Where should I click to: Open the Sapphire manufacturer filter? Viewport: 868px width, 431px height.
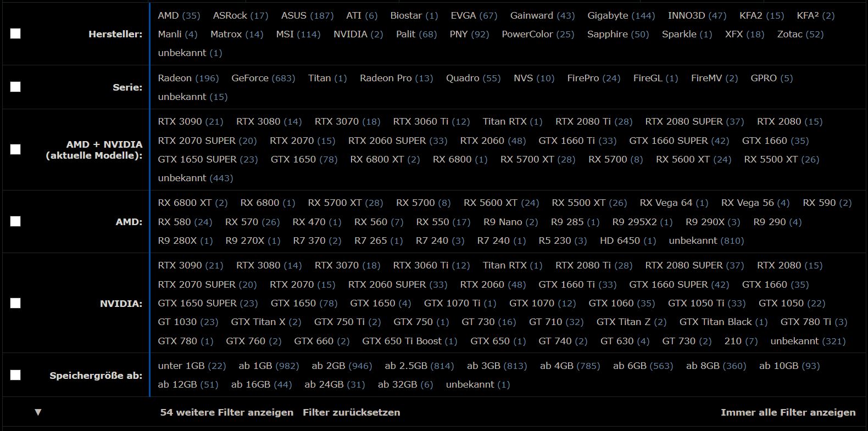(x=617, y=34)
